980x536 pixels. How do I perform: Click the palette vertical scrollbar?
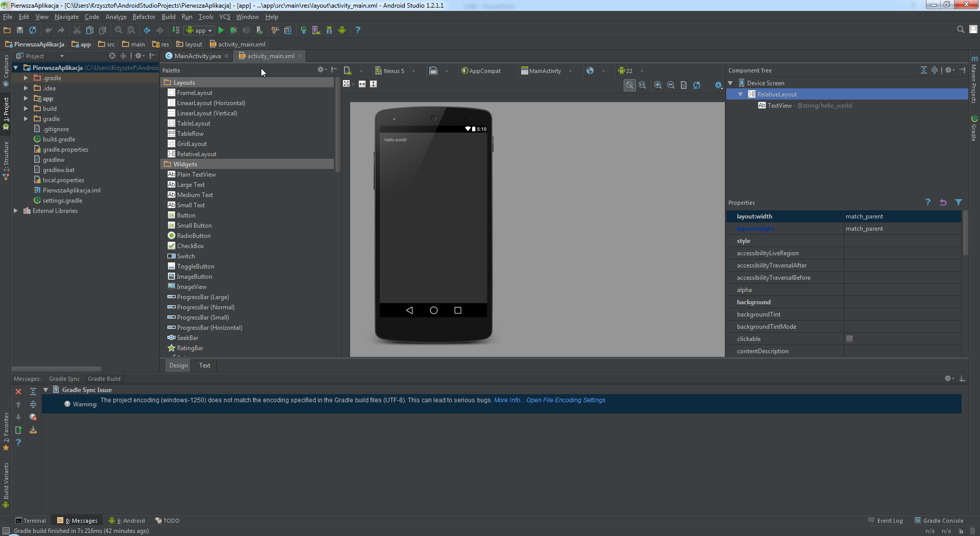pos(337,125)
